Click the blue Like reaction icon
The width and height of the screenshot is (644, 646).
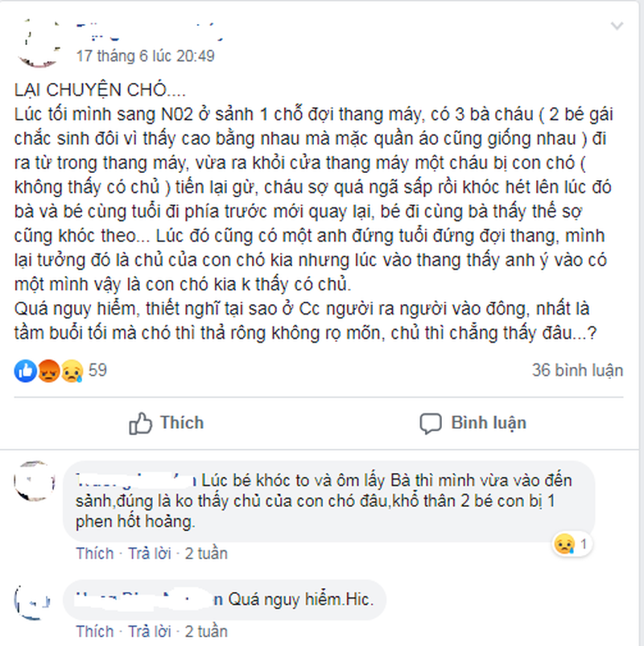(x=26, y=371)
